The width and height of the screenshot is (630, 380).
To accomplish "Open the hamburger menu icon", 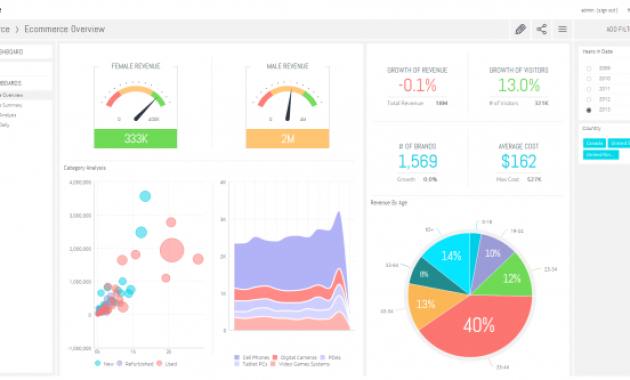I will click(562, 29).
